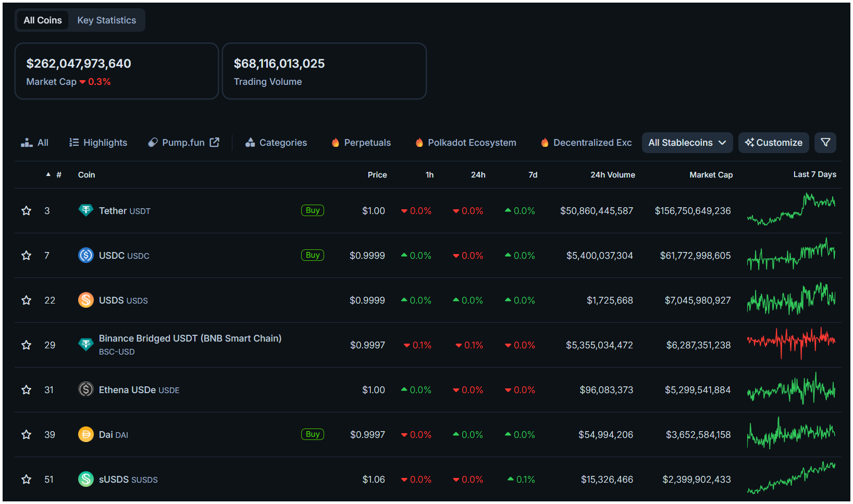Click the Customize sliders icon
853x504 pixels.
point(750,142)
